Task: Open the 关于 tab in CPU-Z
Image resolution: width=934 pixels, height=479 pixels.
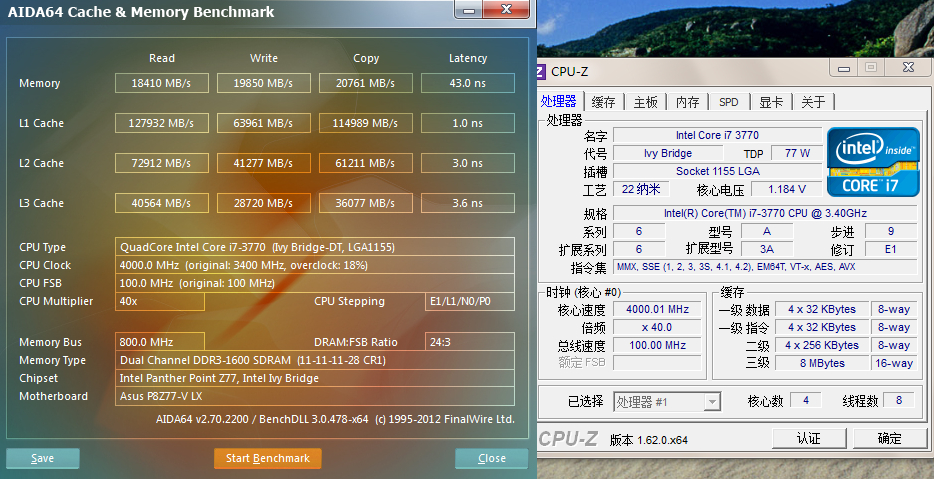Action: coord(813,102)
